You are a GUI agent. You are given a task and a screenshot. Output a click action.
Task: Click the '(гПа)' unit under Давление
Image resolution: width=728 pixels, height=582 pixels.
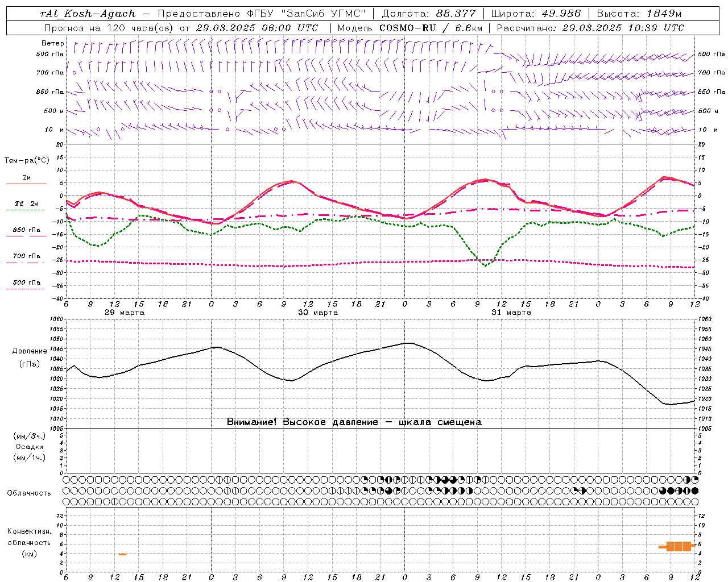pos(30,364)
